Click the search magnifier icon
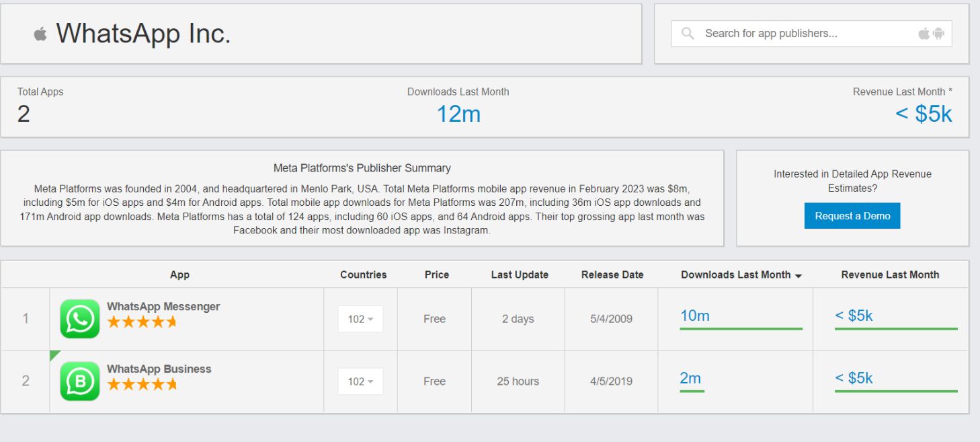This screenshot has width=980, height=442. pyautogui.click(x=688, y=34)
